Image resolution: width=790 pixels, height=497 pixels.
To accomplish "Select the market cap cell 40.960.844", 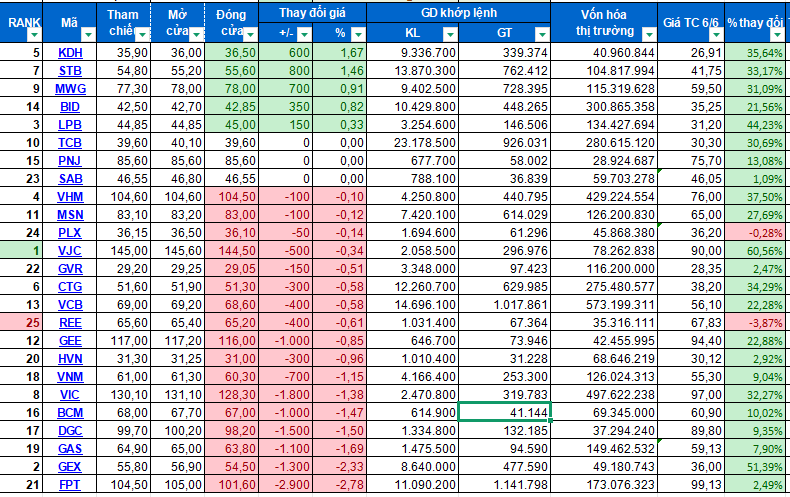I will click(604, 53).
